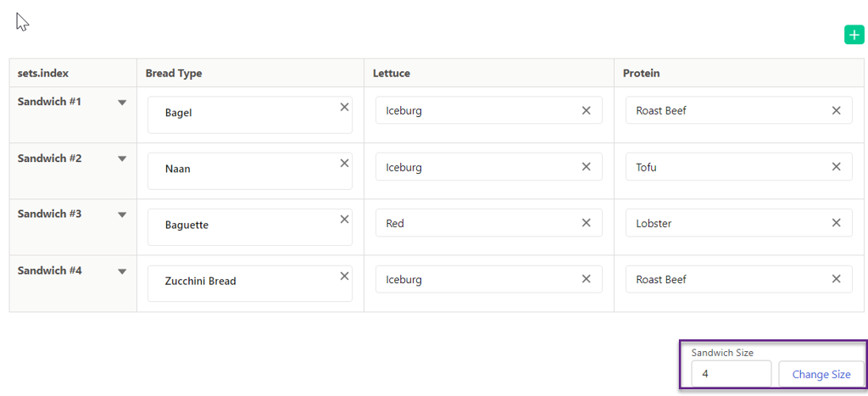This screenshot has width=868, height=396.
Task: Remove Roast Beef protein from Sandwich #1
Action: point(837,111)
